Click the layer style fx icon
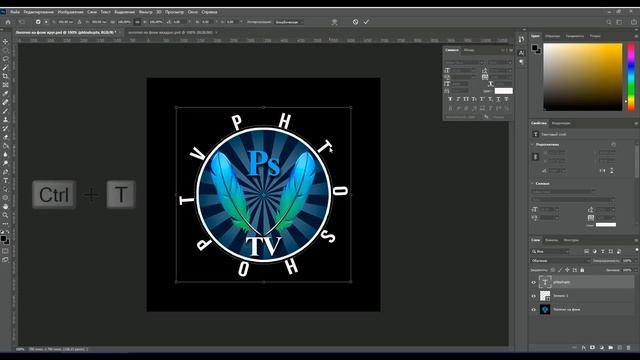The image size is (640, 360). coord(584,348)
